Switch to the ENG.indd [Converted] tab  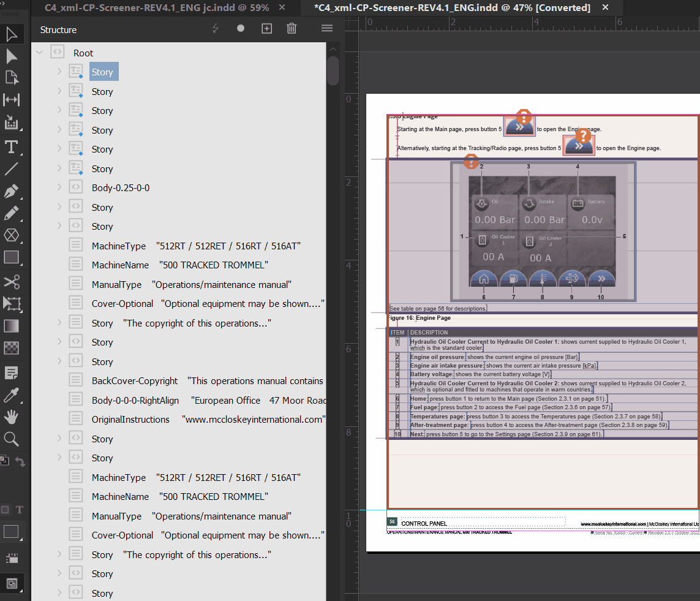(x=452, y=7)
